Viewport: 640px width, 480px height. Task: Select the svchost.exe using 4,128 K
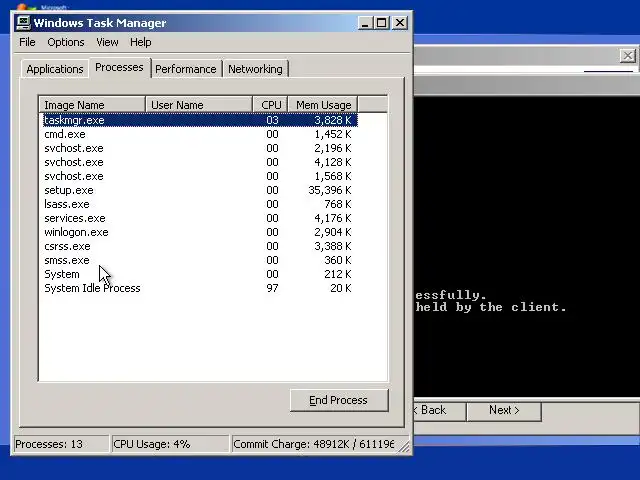tap(200, 162)
